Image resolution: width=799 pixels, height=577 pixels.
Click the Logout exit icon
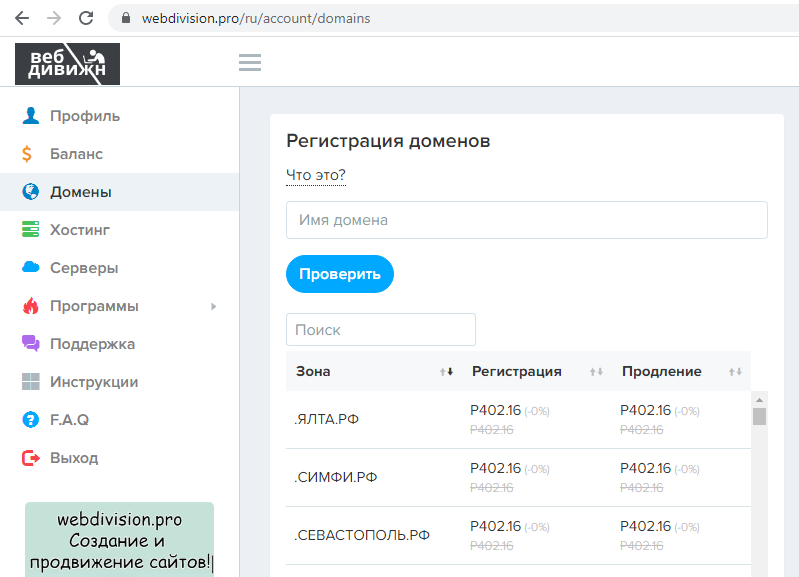click(30, 458)
